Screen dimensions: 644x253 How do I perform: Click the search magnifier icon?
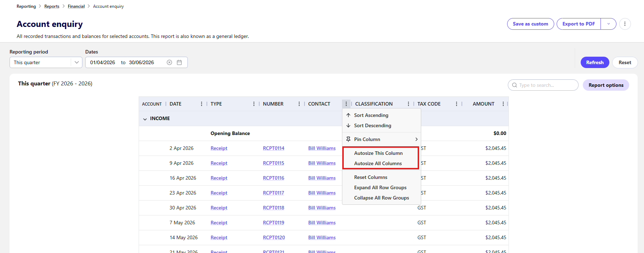point(515,85)
